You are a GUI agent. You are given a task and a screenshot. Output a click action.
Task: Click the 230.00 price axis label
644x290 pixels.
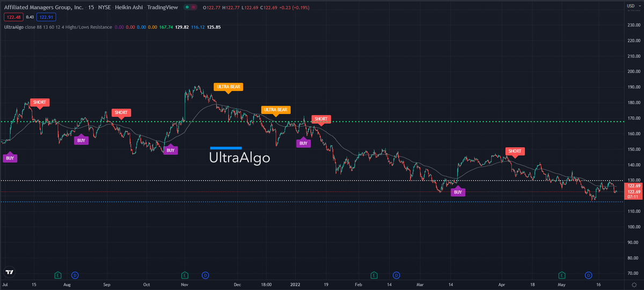tap(634, 25)
